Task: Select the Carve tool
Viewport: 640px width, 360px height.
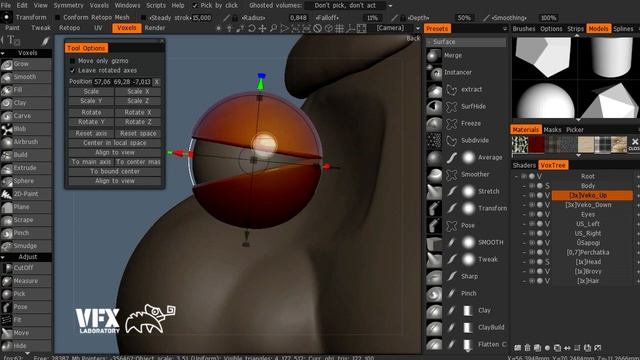Action: coord(26,116)
